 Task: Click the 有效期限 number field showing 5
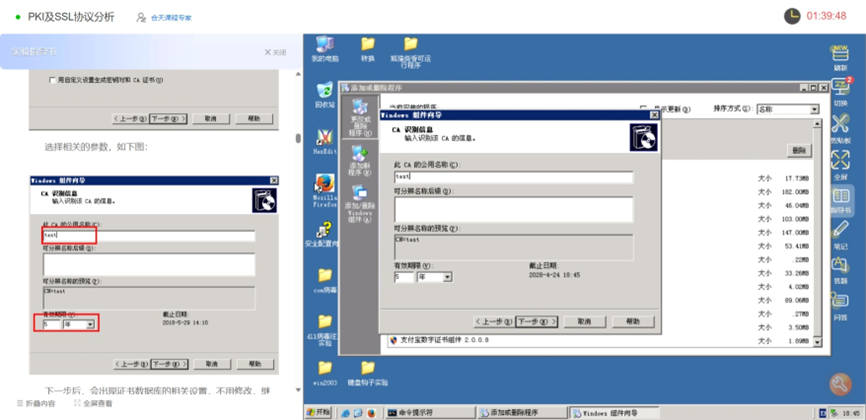(404, 277)
